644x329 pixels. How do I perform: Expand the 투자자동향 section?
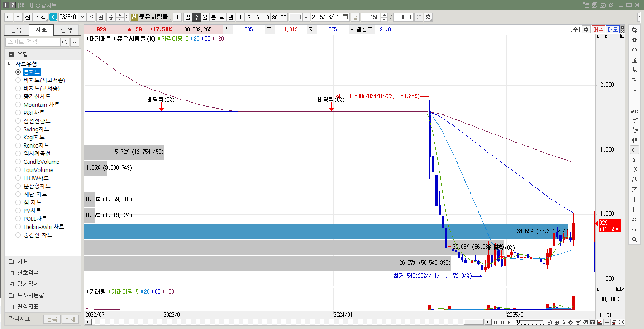11,296
